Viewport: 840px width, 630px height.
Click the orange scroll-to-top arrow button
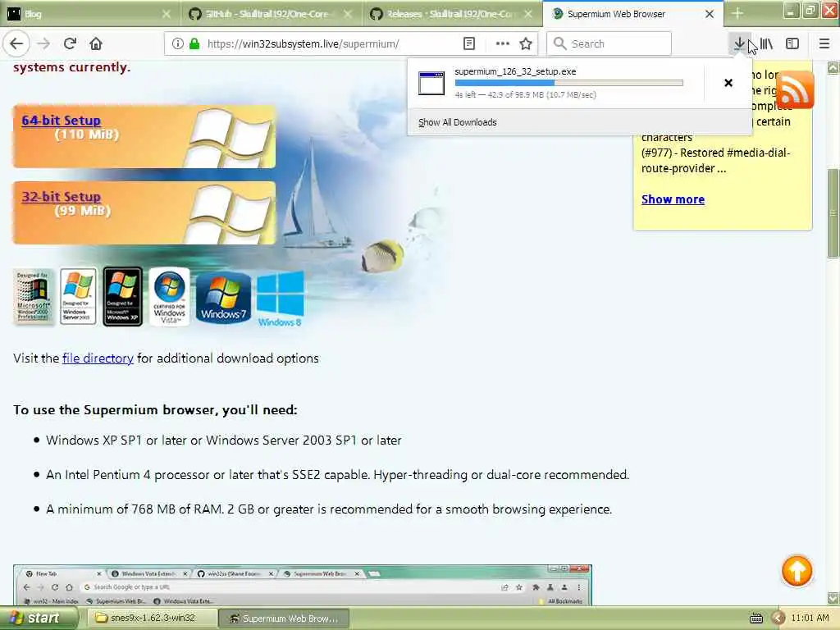pos(797,571)
